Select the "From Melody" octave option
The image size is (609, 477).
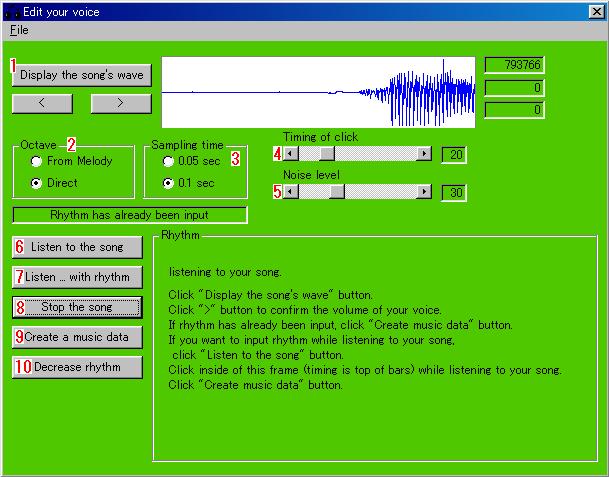(x=37, y=161)
